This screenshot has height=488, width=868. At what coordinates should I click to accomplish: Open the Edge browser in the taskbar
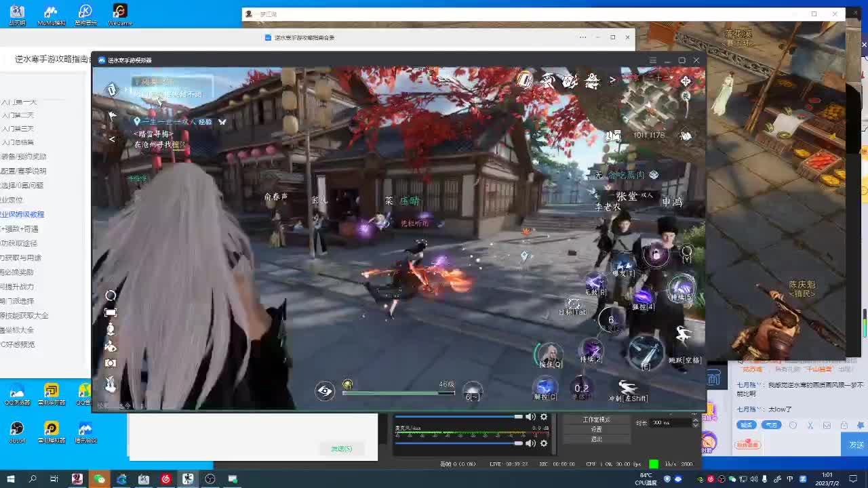(121, 479)
